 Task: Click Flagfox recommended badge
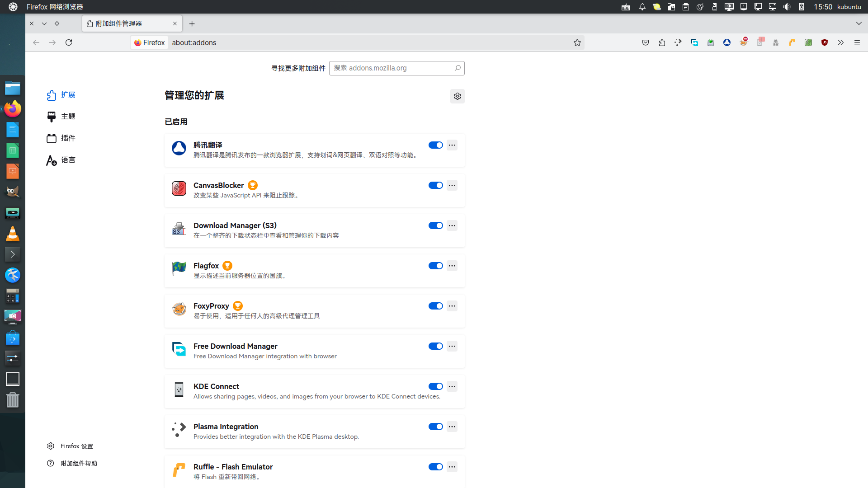point(227,266)
